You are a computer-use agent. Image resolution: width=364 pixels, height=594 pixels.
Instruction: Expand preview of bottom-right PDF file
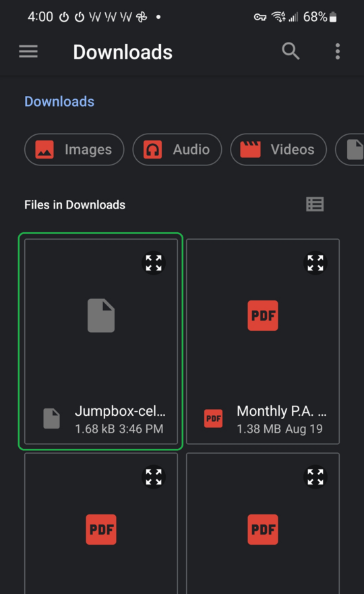pos(315,477)
